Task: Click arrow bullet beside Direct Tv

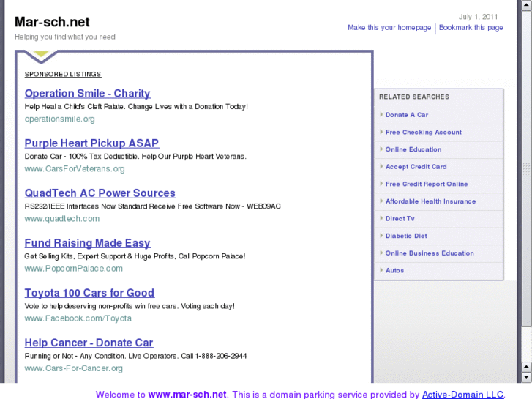Action: click(381, 218)
